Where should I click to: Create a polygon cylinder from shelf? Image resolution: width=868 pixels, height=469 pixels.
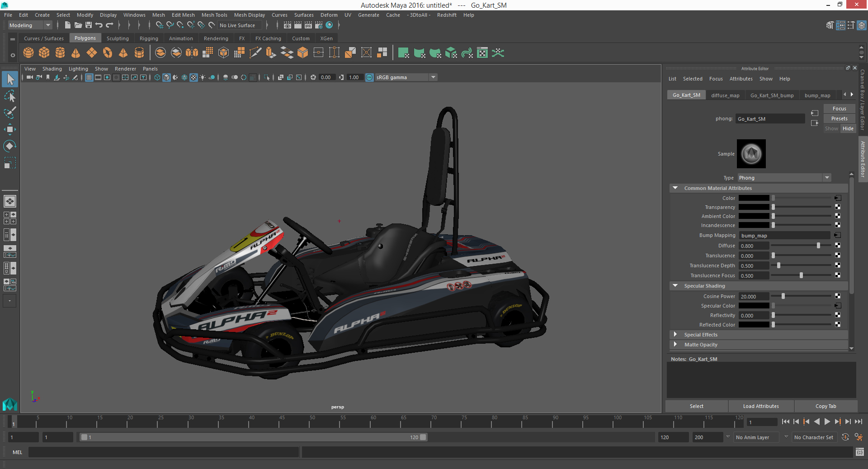tap(60, 53)
